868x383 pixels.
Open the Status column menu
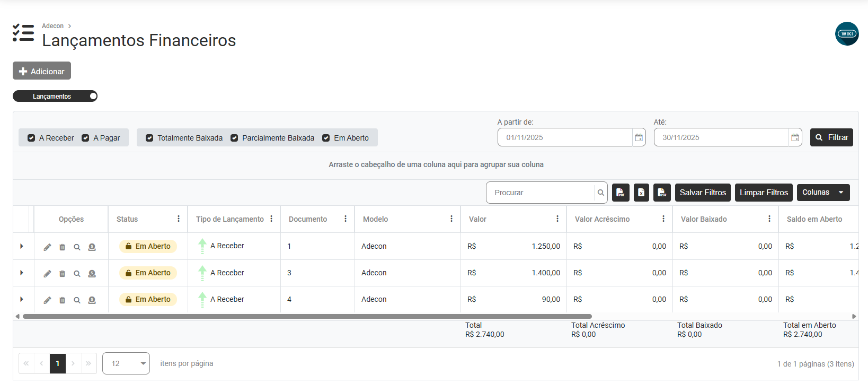click(179, 219)
